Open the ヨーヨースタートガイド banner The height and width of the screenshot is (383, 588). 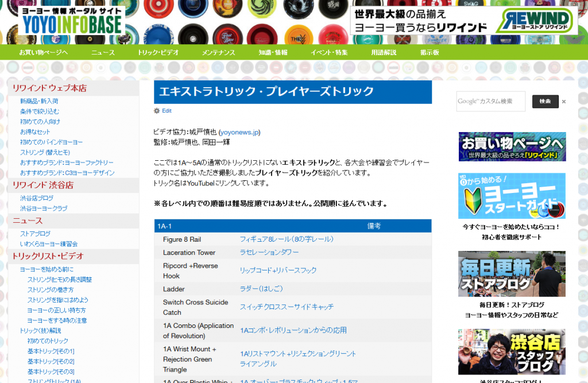coord(512,196)
